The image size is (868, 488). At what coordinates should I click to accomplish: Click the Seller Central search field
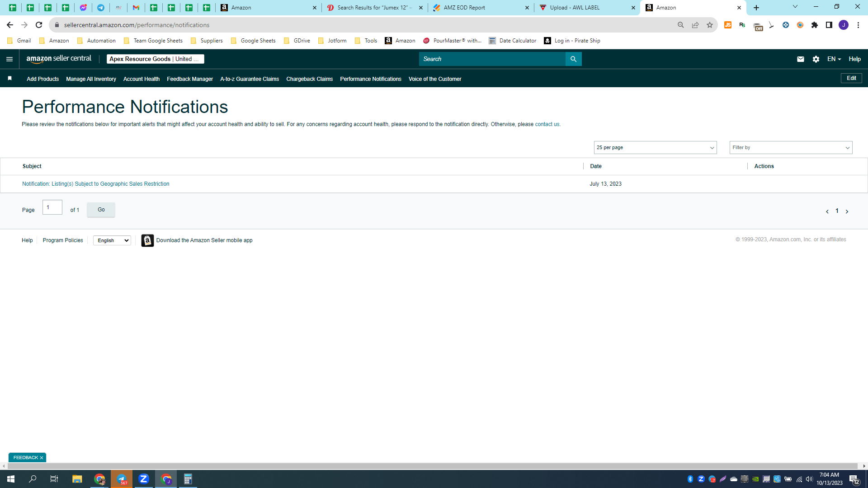[492, 59]
